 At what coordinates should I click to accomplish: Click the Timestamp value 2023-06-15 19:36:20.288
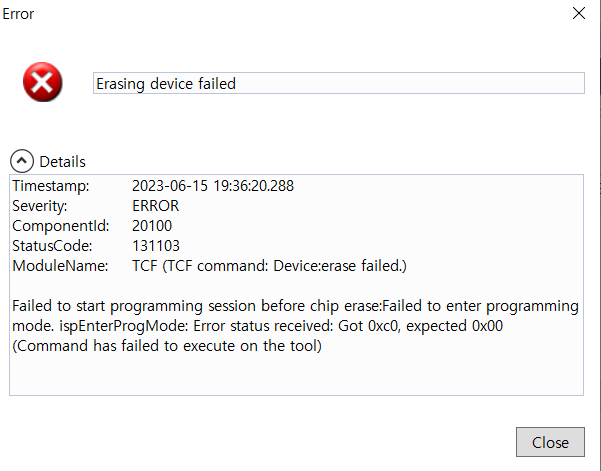[x=213, y=186]
